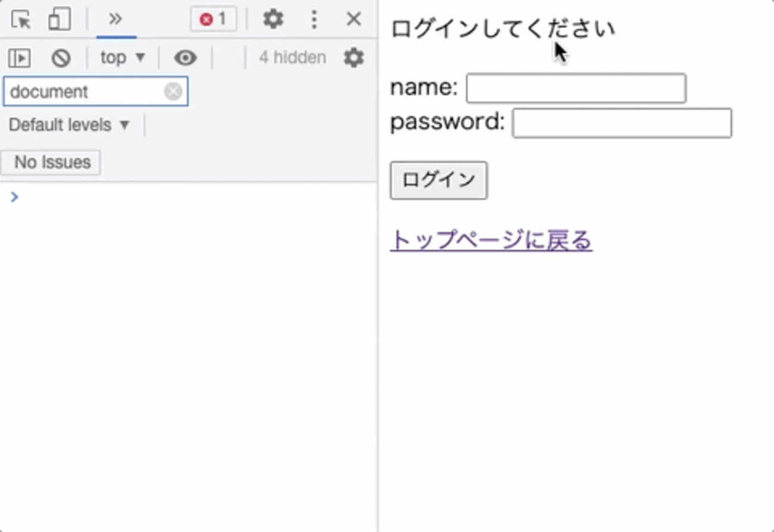
Task: Expand the hidden DevTools tabs chevron
Action: [116, 19]
